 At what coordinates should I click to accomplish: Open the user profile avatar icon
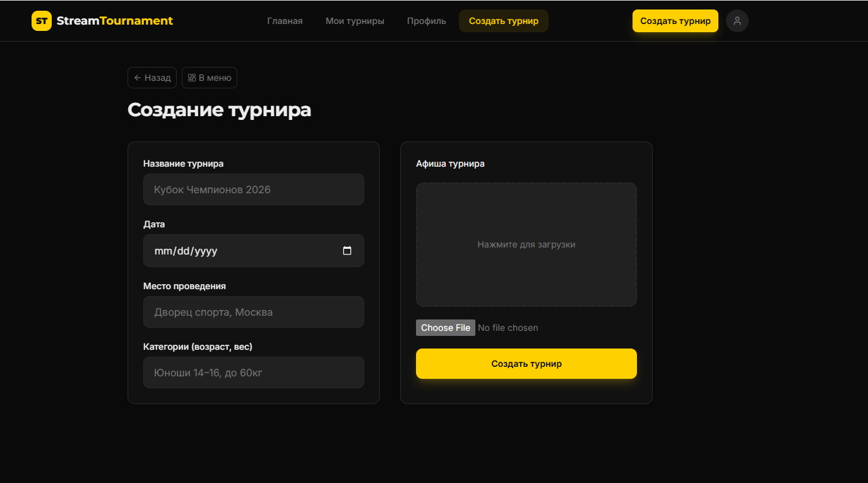[737, 21]
